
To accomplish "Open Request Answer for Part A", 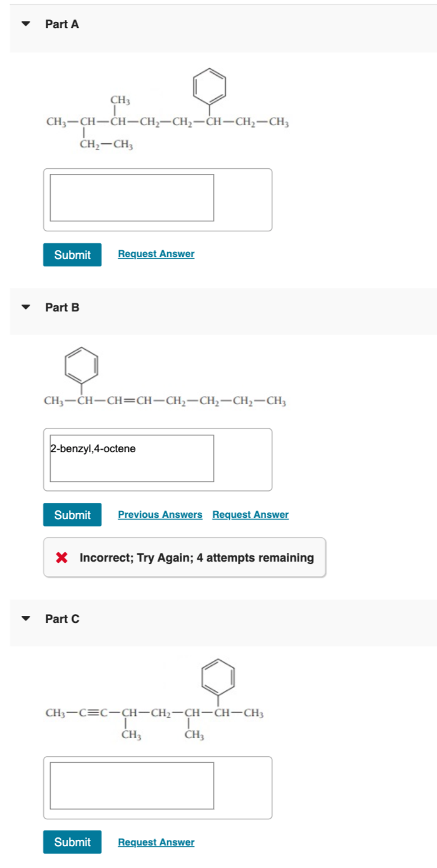I will coord(155,254).
